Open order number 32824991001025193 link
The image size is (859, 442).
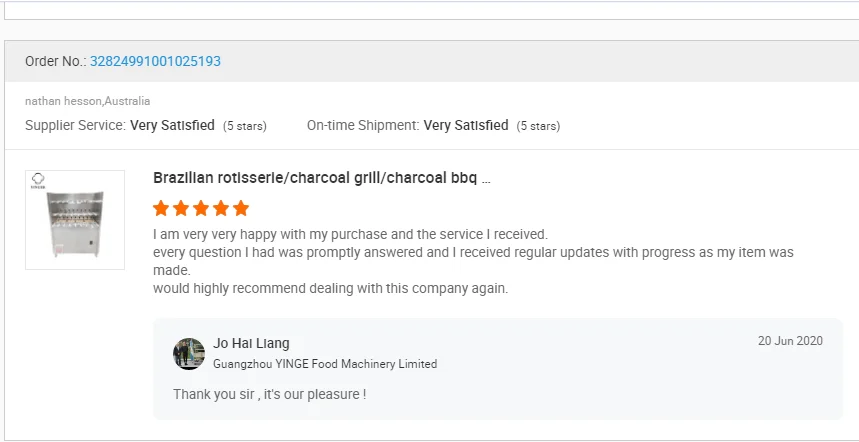pos(155,61)
